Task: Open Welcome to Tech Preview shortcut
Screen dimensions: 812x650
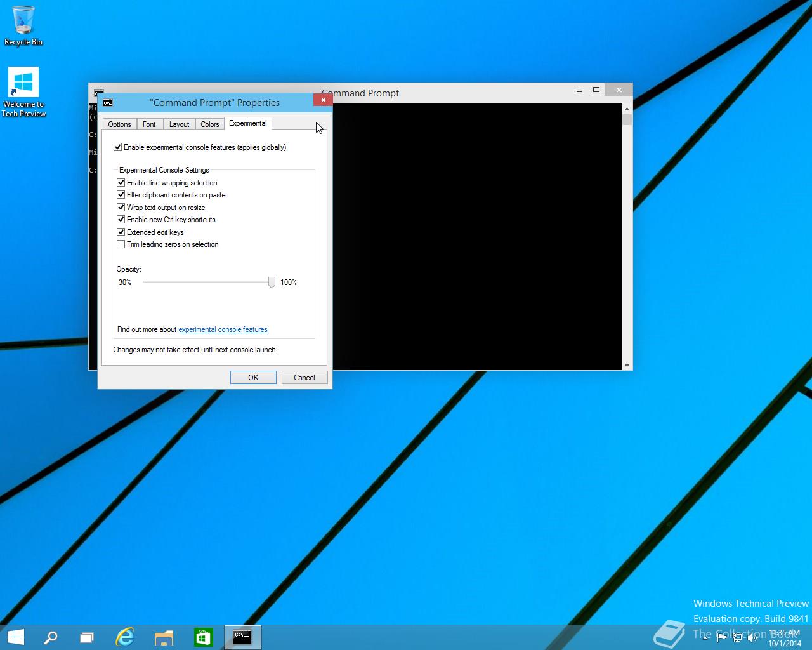Action: point(23,93)
